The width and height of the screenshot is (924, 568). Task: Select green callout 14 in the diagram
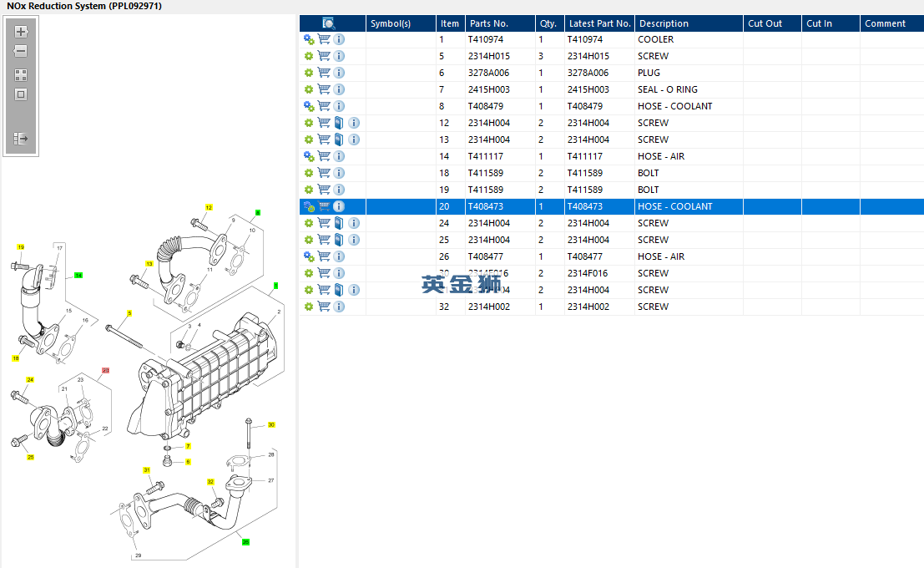[x=78, y=276]
